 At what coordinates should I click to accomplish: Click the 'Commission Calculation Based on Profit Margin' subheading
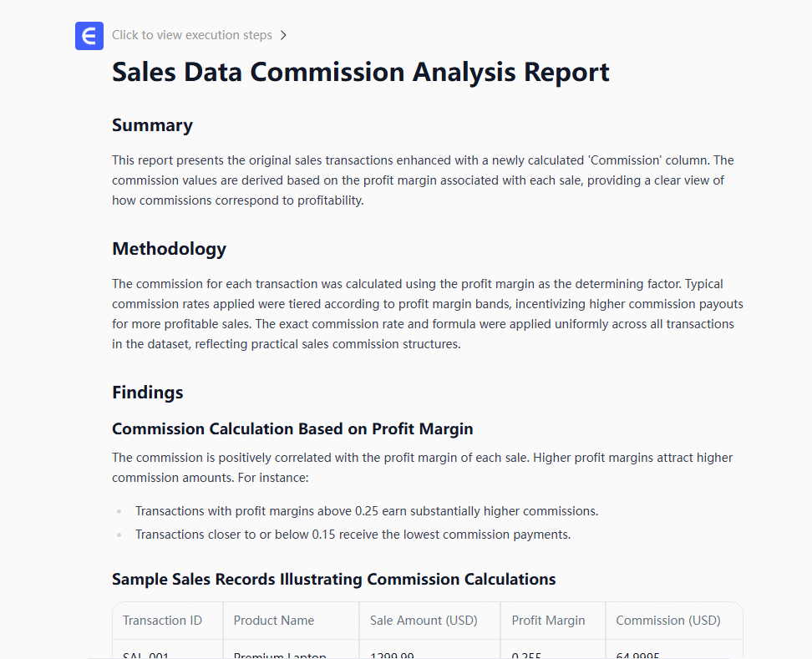pyautogui.click(x=292, y=429)
